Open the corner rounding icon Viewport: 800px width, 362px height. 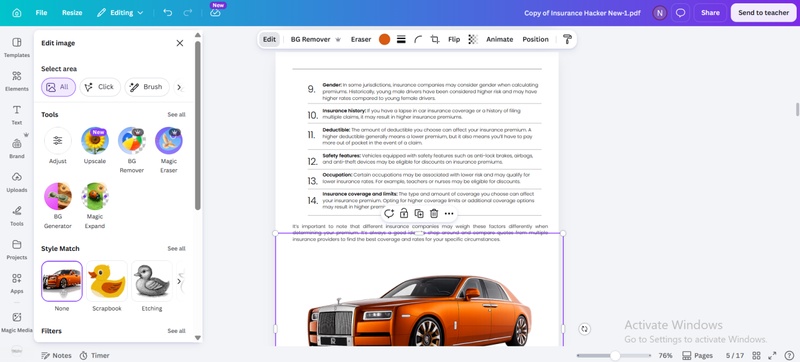tap(418, 39)
